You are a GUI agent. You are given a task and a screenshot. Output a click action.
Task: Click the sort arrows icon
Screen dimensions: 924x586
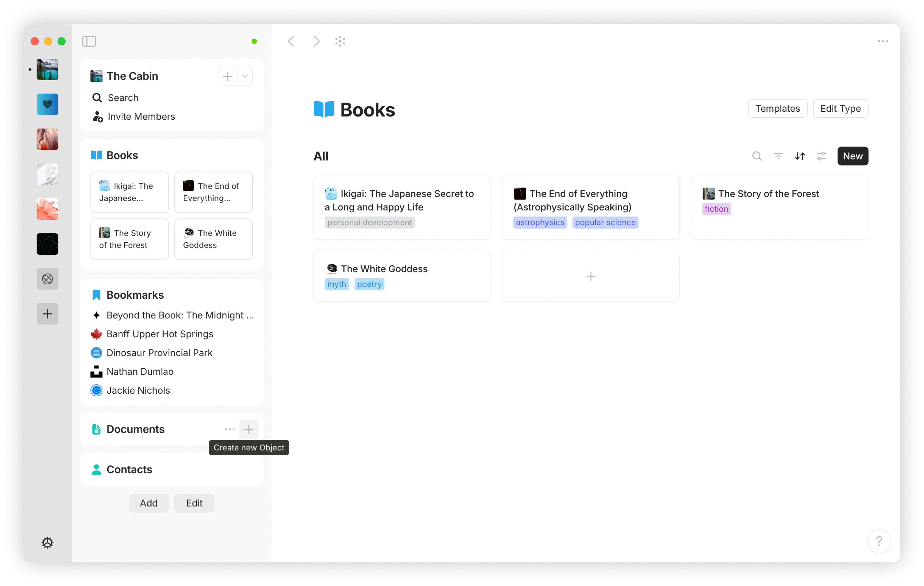800,156
